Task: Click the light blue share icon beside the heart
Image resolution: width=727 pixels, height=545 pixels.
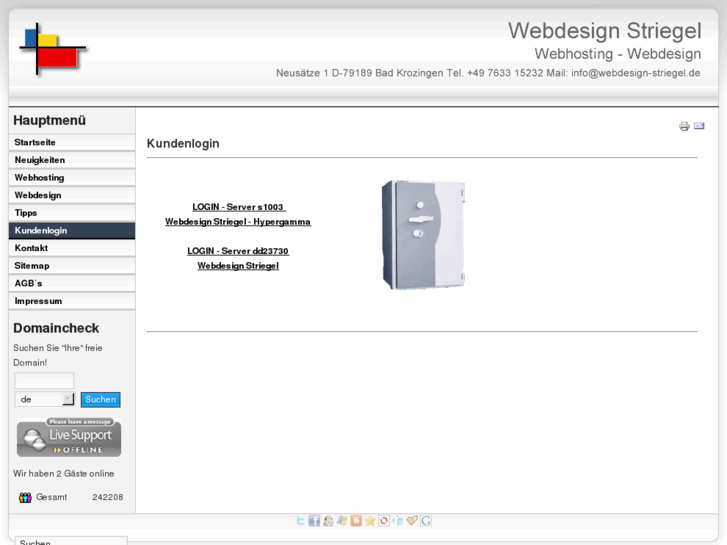Action: pyautogui.click(x=398, y=521)
